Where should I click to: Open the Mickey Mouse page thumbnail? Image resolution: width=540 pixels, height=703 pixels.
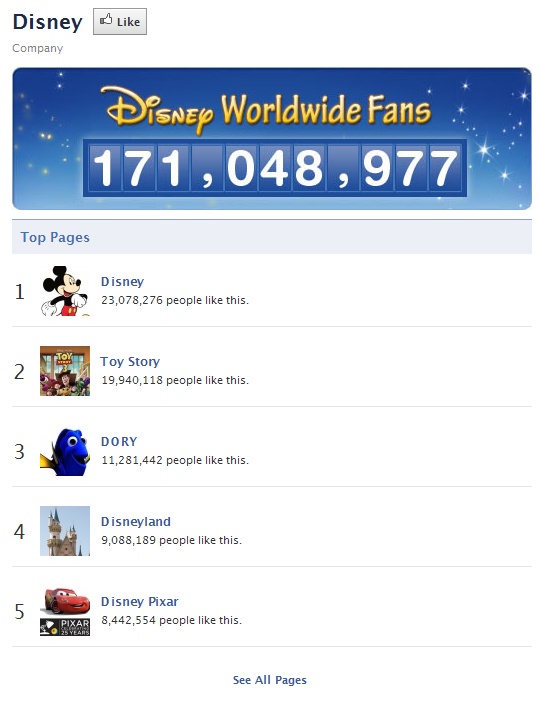tap(65, 291)
